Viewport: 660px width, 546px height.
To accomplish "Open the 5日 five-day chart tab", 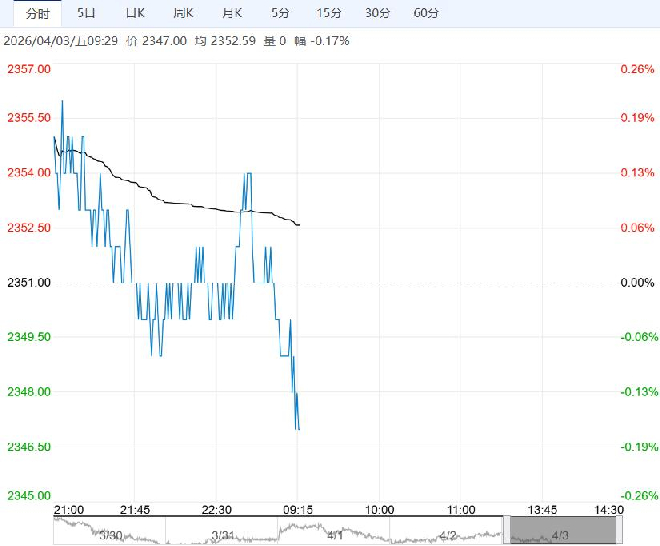I will [88, 13].
